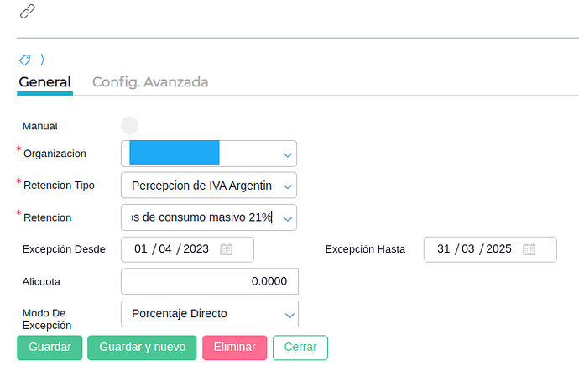Viewport: 579px width, 392px height.
Task: Open calendar picker for Excepción Hasta
Action: point(529,249)
